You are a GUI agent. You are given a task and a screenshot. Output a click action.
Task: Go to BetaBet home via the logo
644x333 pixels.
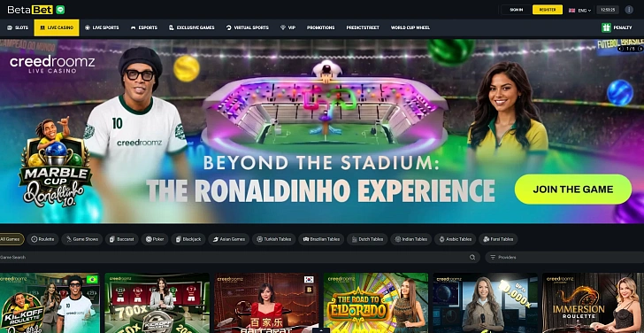pyautogui.click(x=30, y=10)
